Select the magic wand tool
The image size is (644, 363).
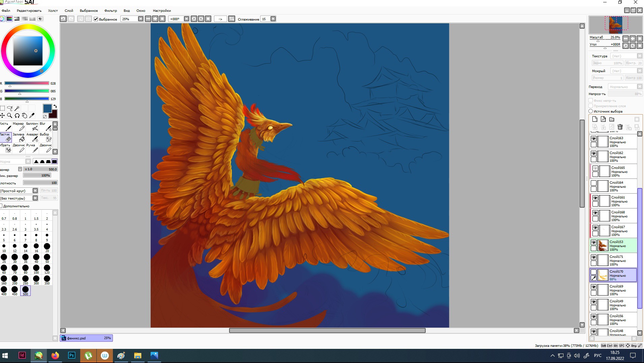pyautogui.click(x=17, y=108)
